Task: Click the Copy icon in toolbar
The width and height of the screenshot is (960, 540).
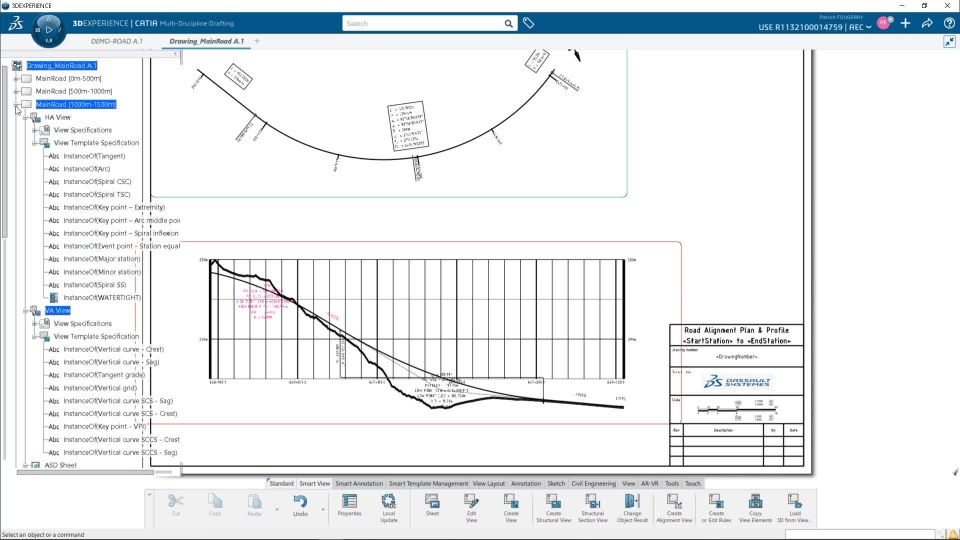Action: (215, 501)
